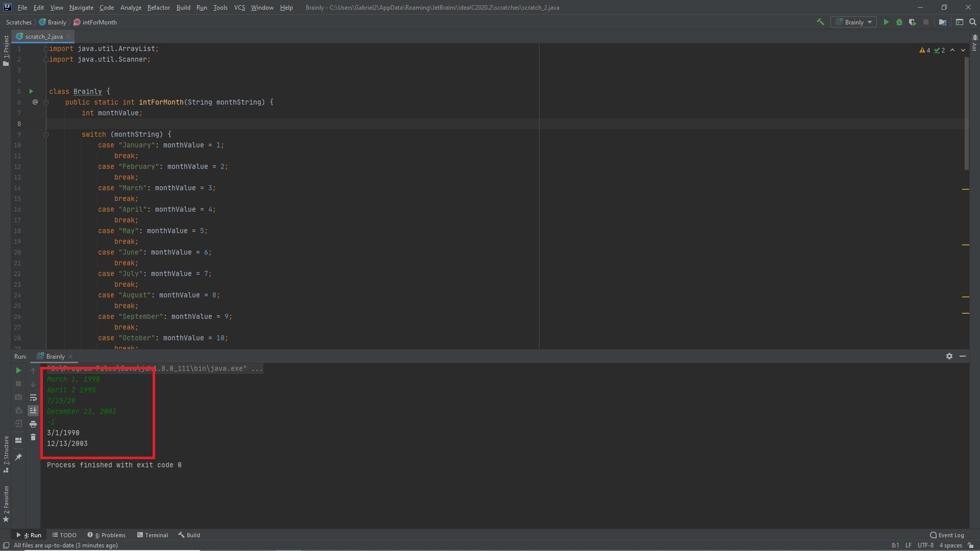Open Project Structure dialog icon

tap(943, 22)
